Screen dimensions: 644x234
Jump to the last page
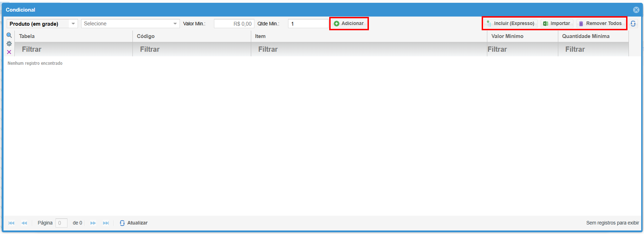tap(106, 223)
